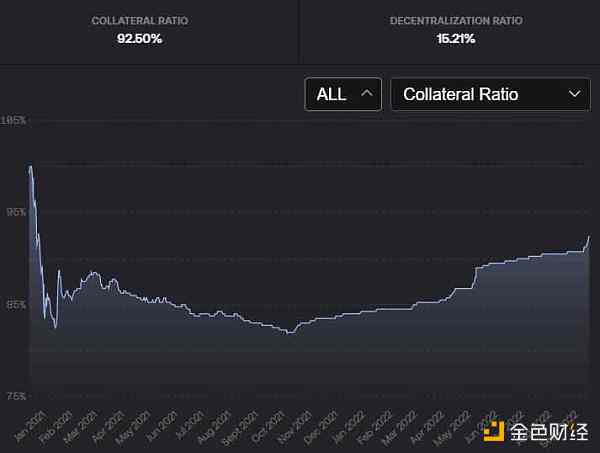The height and width of the screenshot is (453, 600).
Task: Click the chart line's rightmost end point
Action: coord(590,236)
